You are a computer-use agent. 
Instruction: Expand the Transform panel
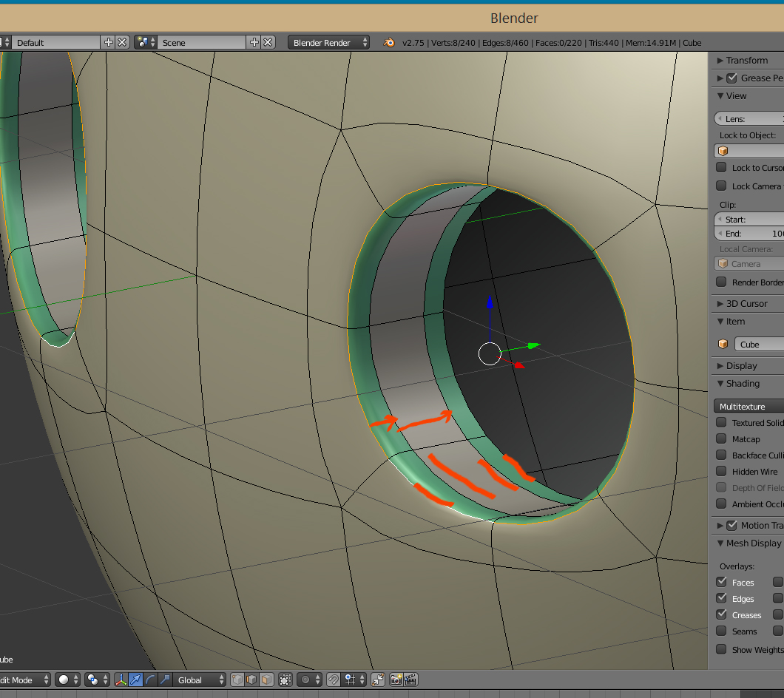point(746,61)
